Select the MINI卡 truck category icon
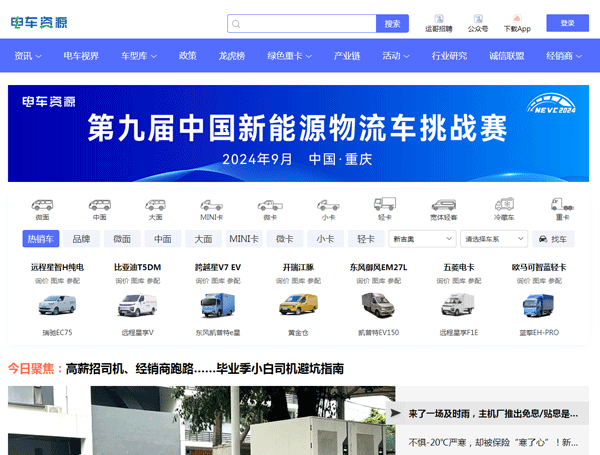 point(212,205)
